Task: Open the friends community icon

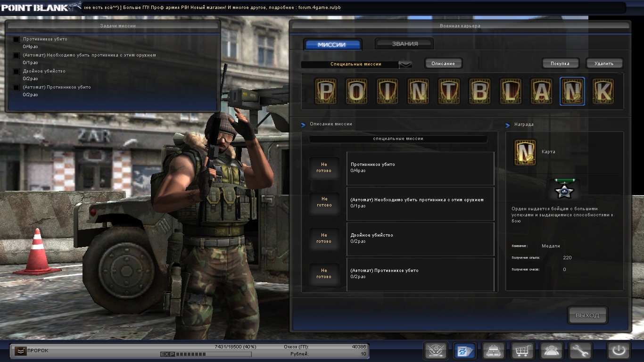Action: click(x=551, y=351)
